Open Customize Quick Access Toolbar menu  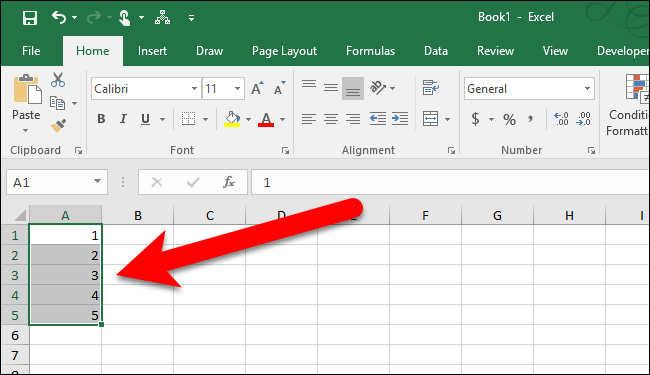pyautogui.click(x=191, y=18)
